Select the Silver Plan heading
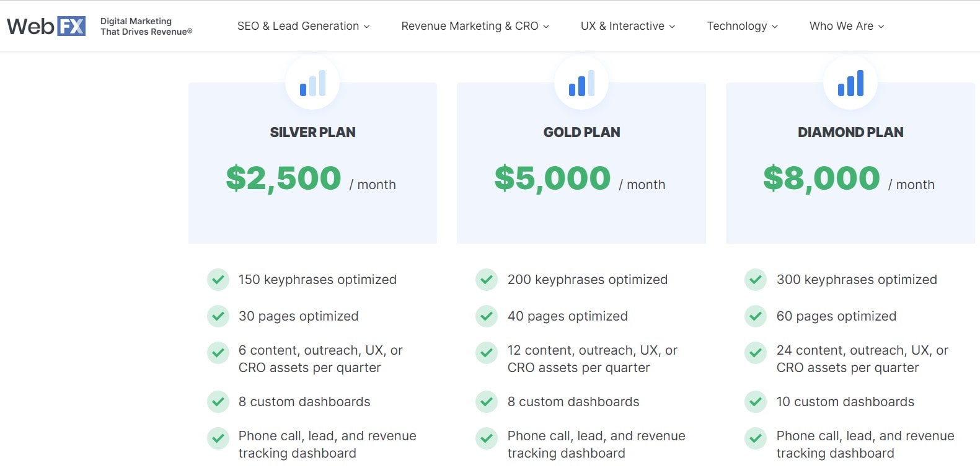The image size is (980, 470). pos(312,132)
